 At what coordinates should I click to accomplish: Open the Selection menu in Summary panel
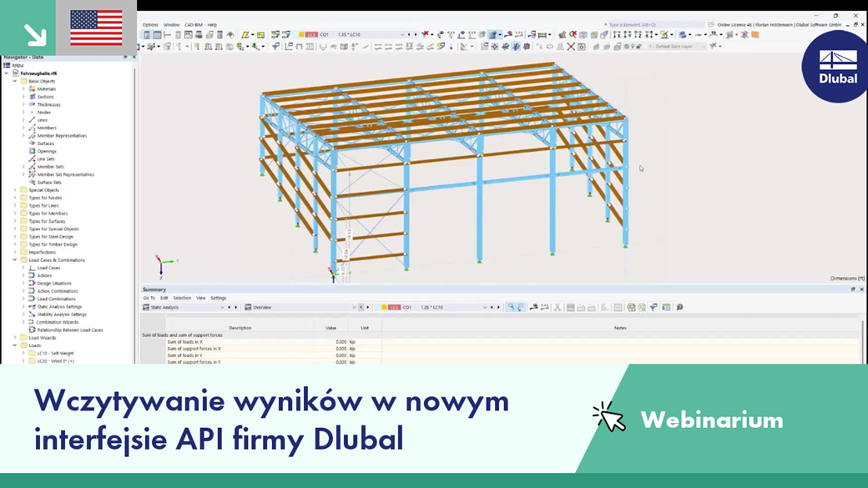pos(182,298)
